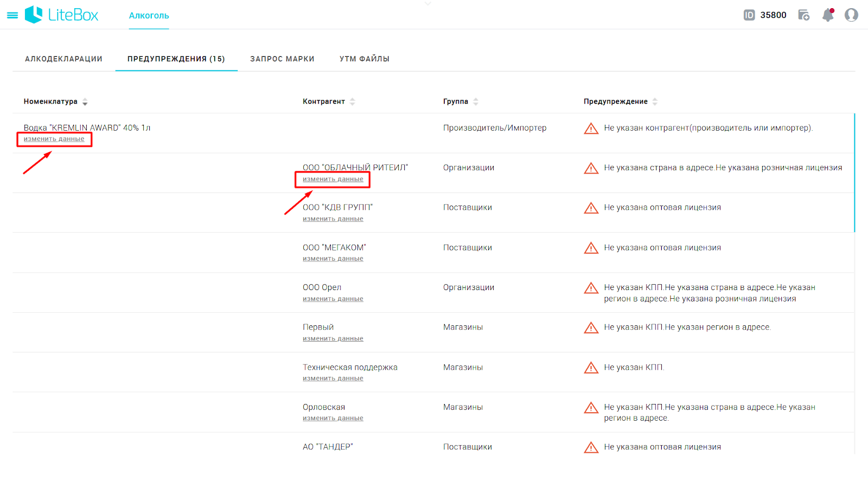Image resolution: width=868 pixels, height=488 pixels.
Task: Click Орловская store name
Action: pos(324,407)
